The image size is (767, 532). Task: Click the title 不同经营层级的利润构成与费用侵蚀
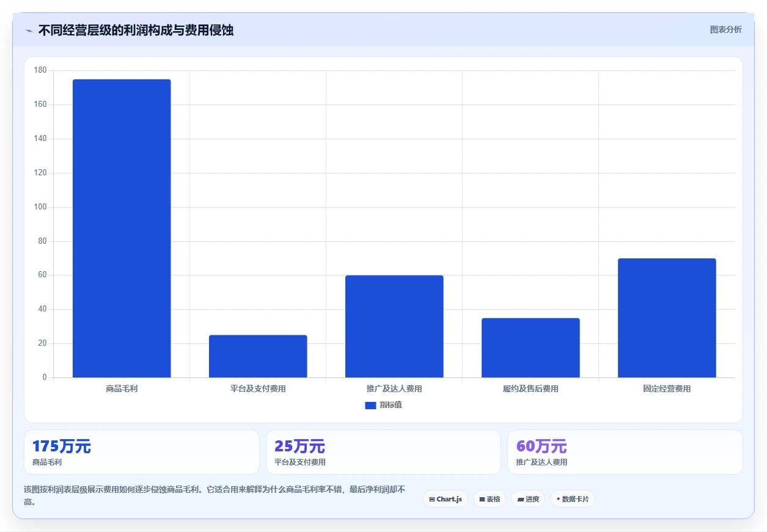tap(136, 30)
